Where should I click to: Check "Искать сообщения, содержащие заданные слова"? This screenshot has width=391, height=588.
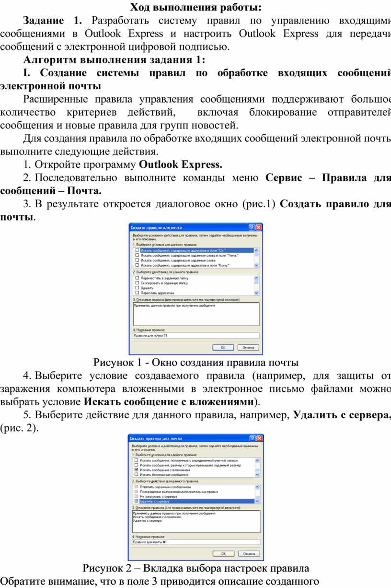[138, 260]
